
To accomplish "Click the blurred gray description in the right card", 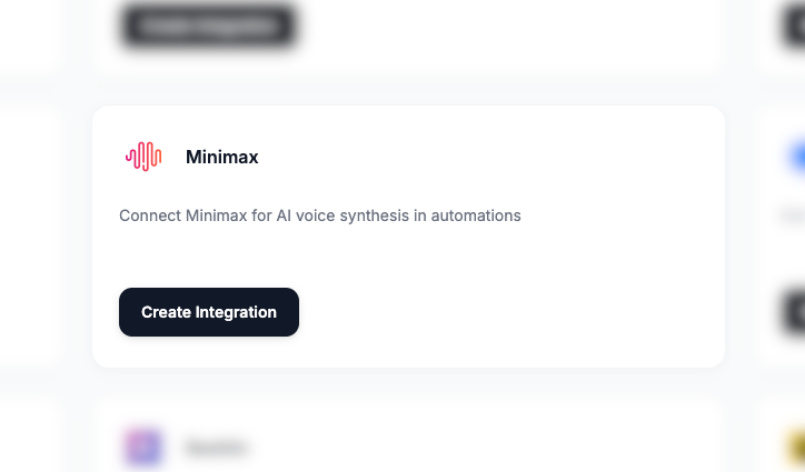I will tap(794, 215).
